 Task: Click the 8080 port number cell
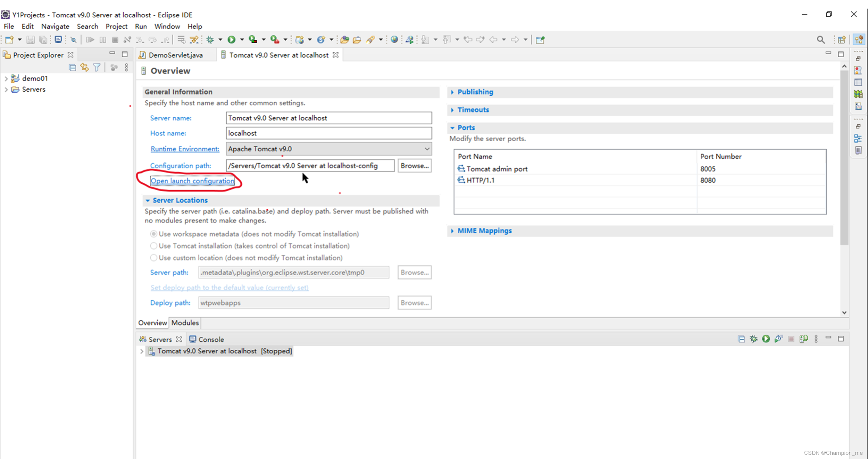(x=708, y=181)
